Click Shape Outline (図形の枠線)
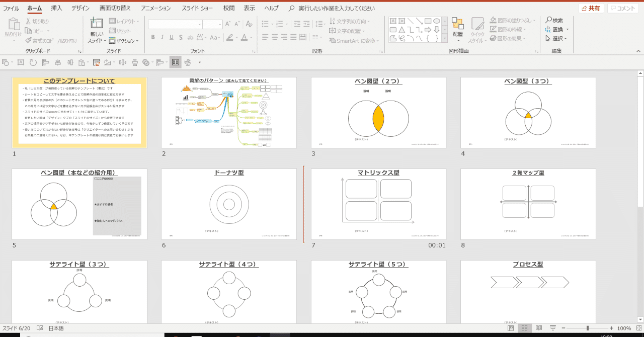 (x=507, y=30)
